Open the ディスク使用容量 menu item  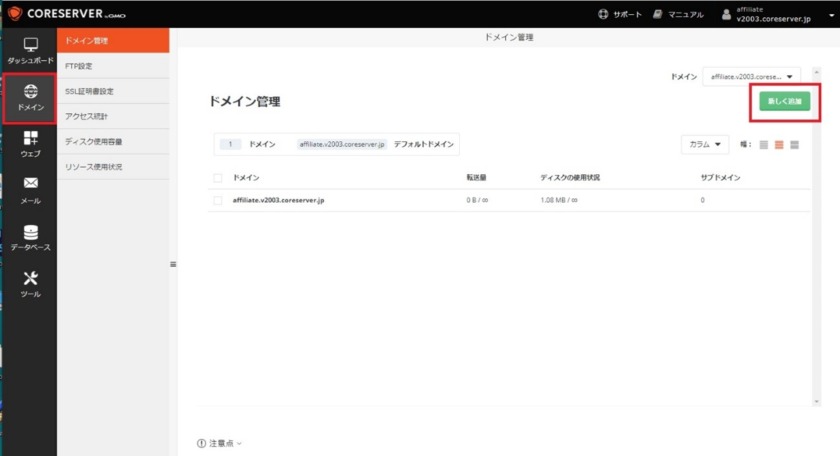pos(113,141)
